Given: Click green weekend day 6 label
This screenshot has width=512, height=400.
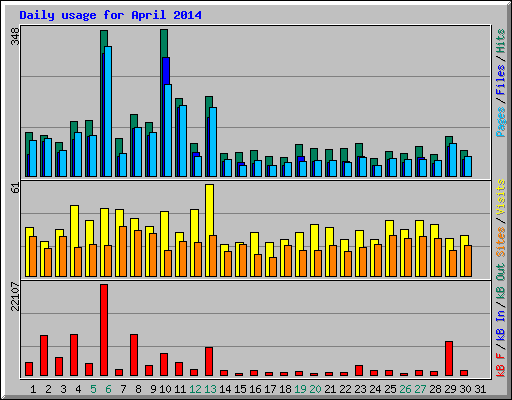Looking at the screenshot, I should click(108, 389).
